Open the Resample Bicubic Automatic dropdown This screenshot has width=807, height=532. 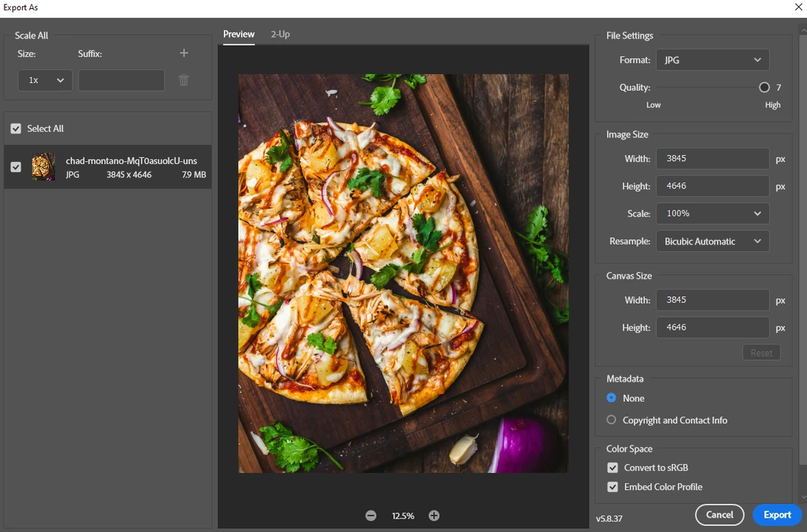[713, 242]
